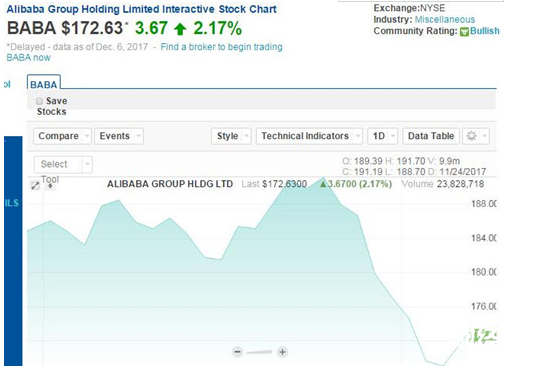Click the zoom in plus icon
This screenshot has height=369, width=548.
(282, 352)
